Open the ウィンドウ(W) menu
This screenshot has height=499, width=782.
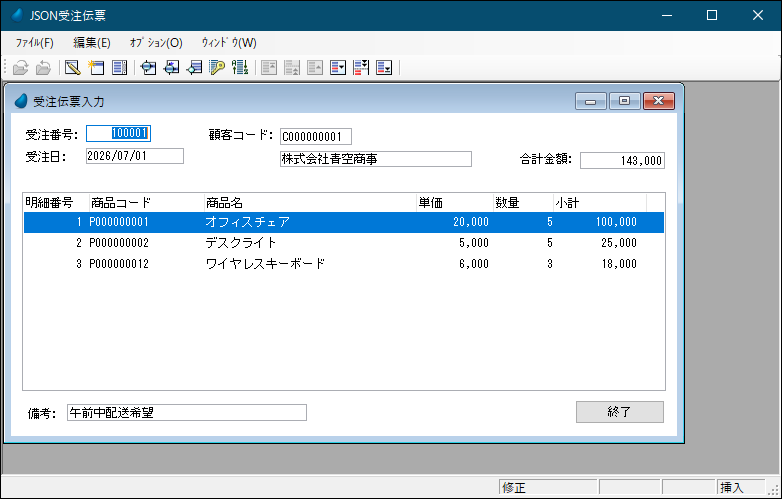[x=229, y=43]
